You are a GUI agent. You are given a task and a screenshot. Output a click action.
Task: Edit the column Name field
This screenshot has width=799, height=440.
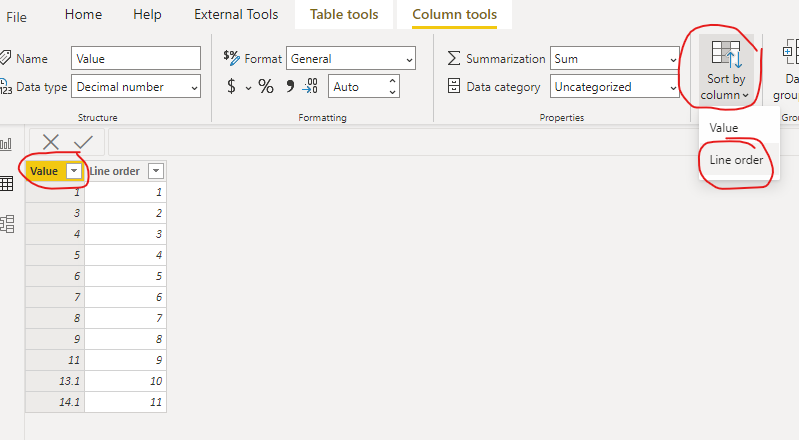click(136, 58)
